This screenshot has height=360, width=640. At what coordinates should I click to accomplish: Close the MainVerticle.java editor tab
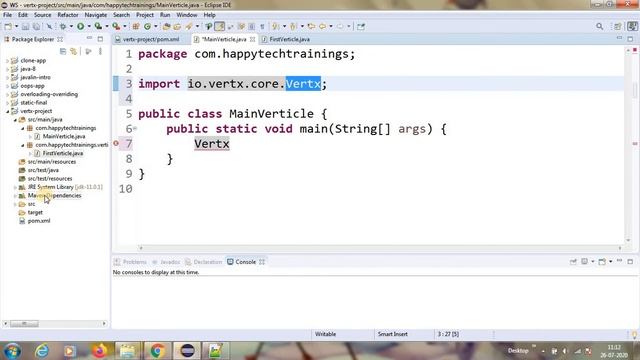tap(253, 39)
